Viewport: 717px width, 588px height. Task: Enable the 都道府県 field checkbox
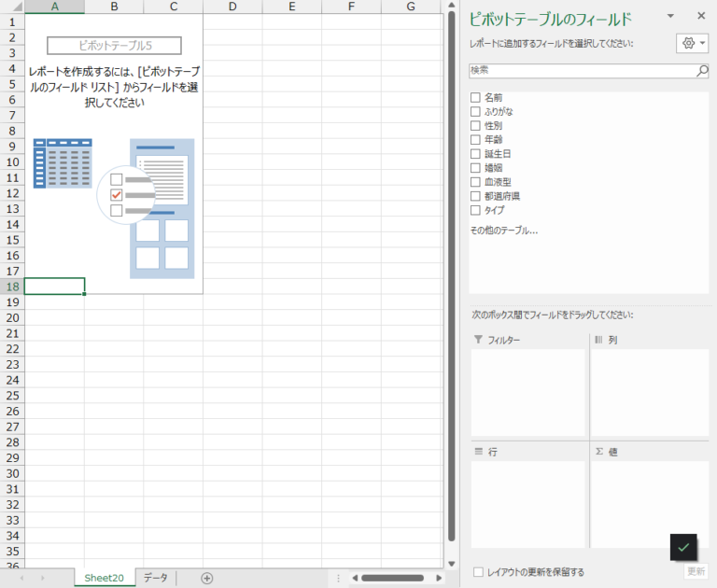click(475, 196)
